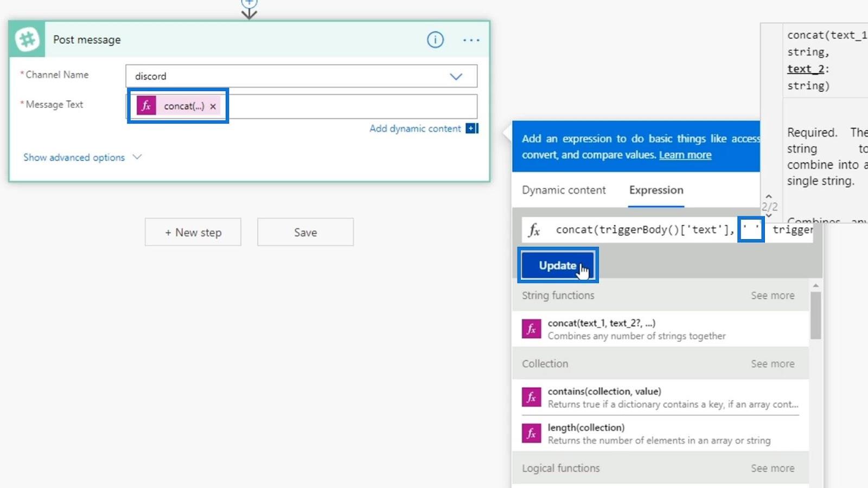The height and width of the screenshot is (488, 868).
Task: Click the insert step arrow above Post message
Action: pyautogui.click(x=249, y=9)
